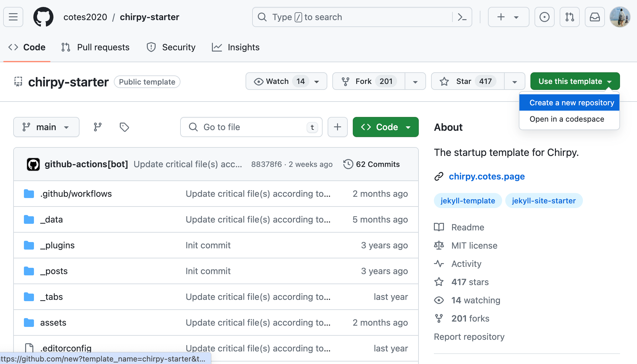This screenshot has height=364, width=637.
Task: Switch to the Code tab
Action: point(27,47)
